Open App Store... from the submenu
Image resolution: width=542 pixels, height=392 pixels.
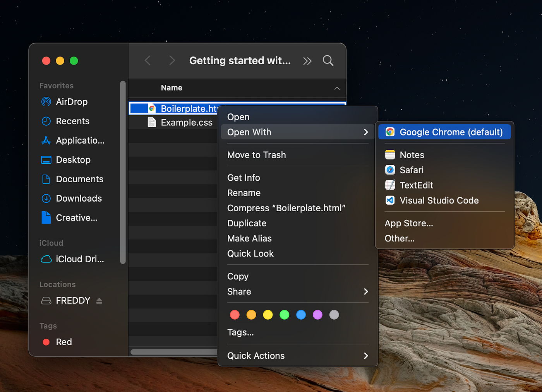click(x=409, y=223)
